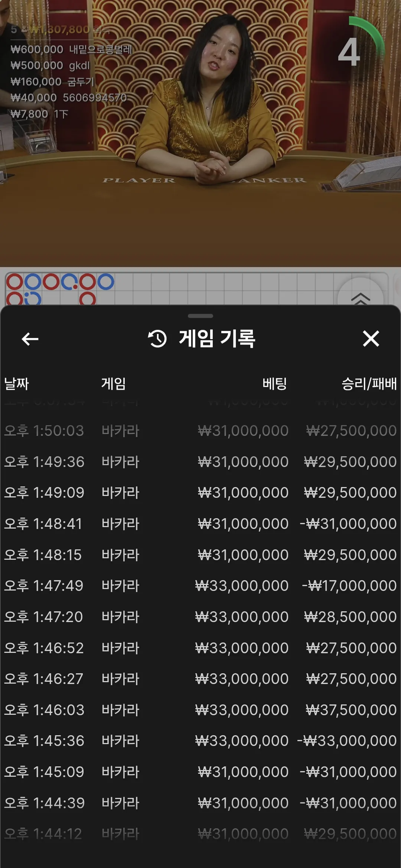Select the first red circle in roadmap
401x868 pixels.
(14, 282)
